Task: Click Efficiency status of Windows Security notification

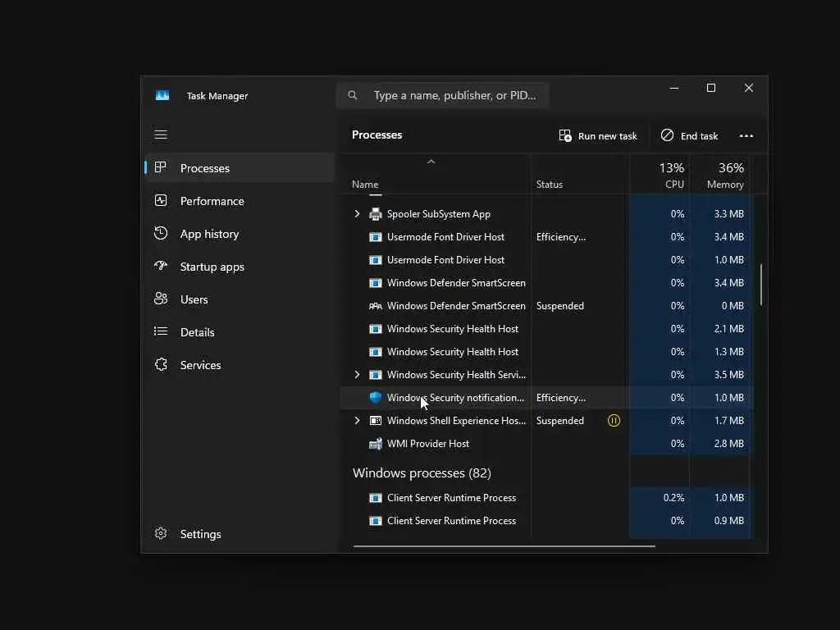Action: click(x=561, y=398)
